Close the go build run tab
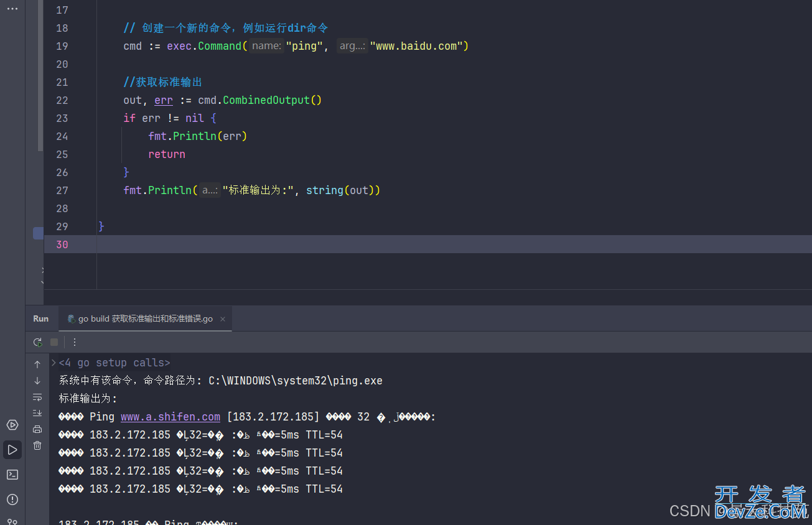Viewport: 812px width, 525px height. (x=223, y=319)
